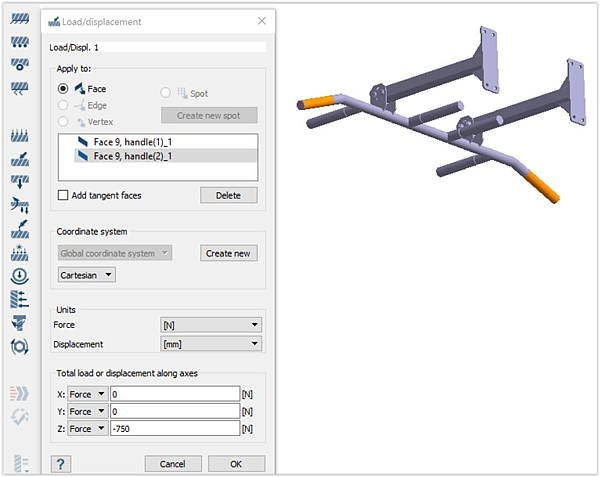
Task: Select the icon with horizontal arrows on surface
Action: [20, 300]
